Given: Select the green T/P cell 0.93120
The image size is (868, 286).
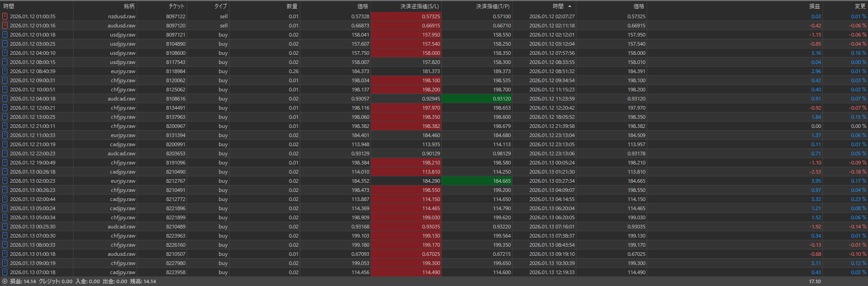Looking at the screenshot, I should pos(477,99).
